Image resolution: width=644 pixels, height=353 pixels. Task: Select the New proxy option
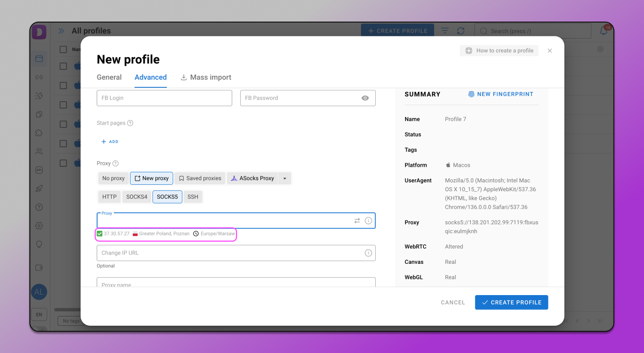click(152, 178)
